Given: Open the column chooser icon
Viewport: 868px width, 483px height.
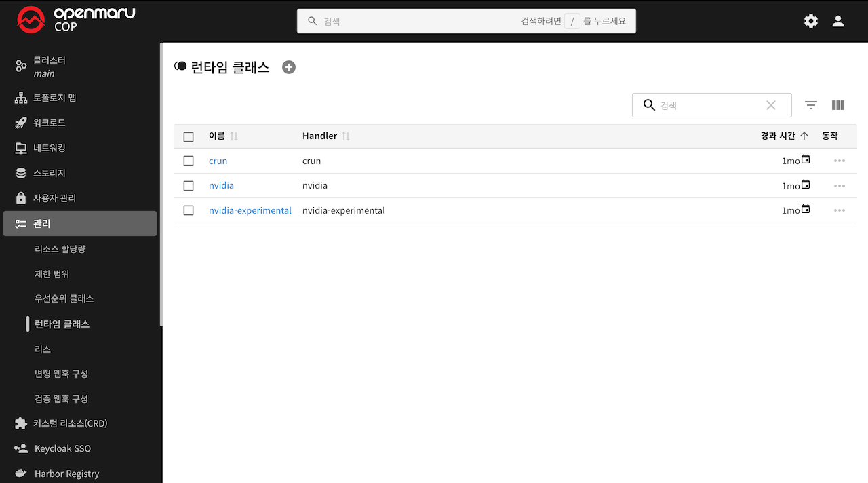Looking at the screenshot, I should point(838,105).
